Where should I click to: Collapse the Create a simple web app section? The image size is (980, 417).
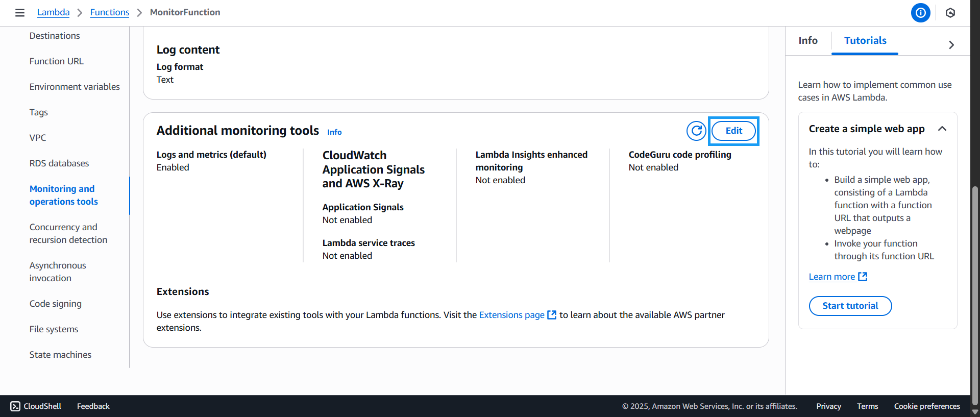point(942,129)
